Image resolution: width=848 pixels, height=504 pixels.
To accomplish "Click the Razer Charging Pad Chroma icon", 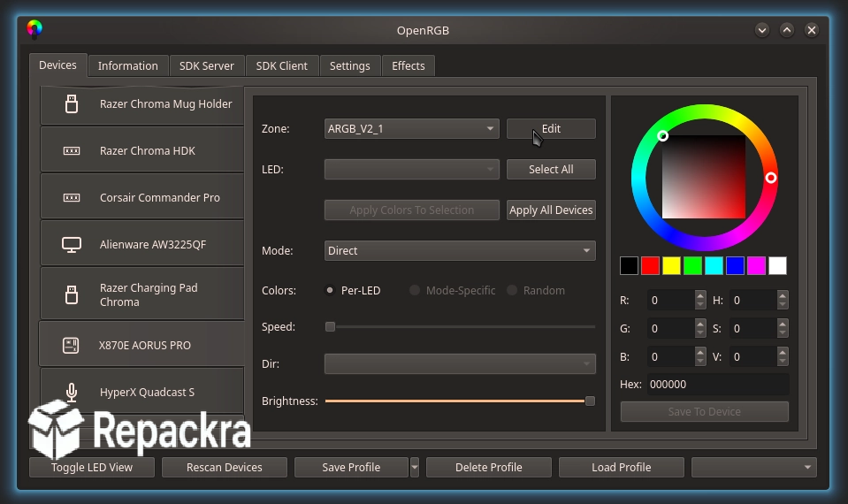I will [72, 294].
